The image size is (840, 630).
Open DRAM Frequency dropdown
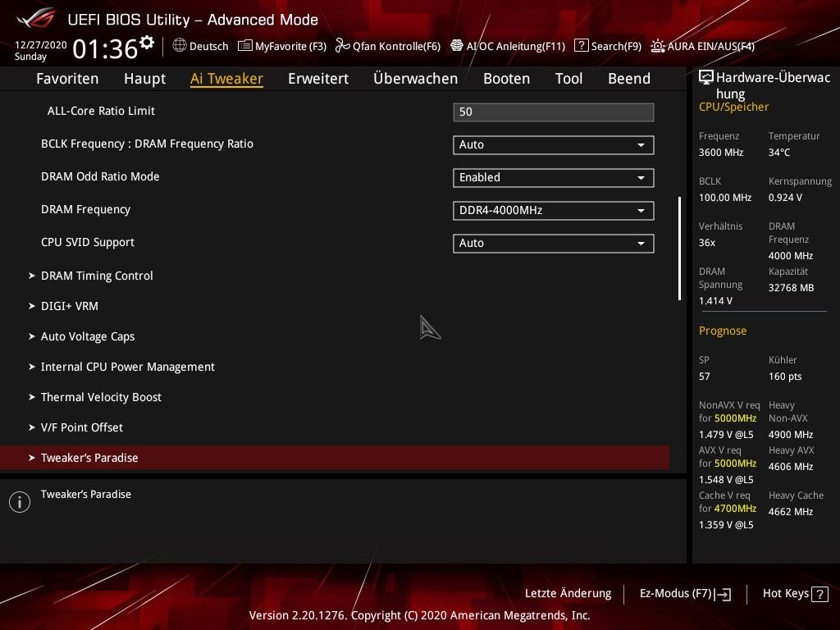point(554,211)
